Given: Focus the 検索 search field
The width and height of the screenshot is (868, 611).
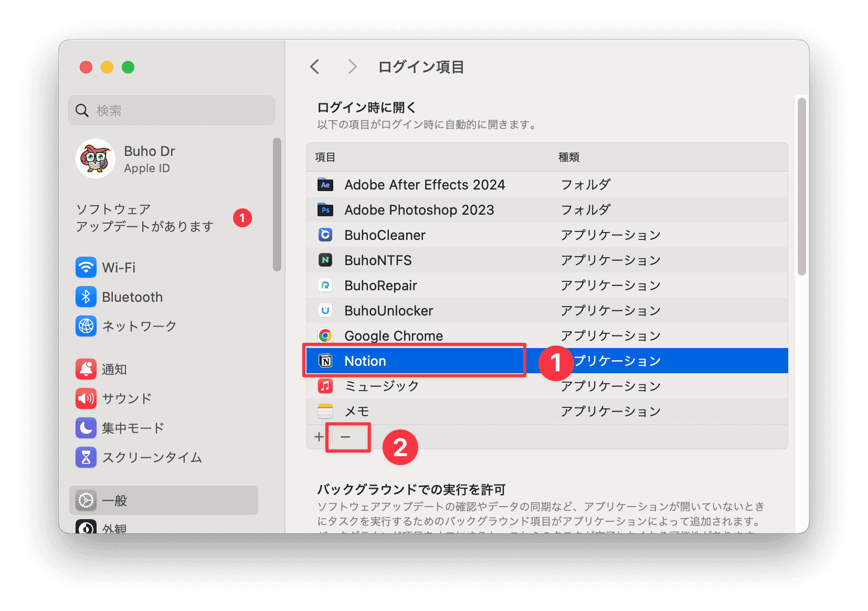Looking at the screenshot, I should click(x=172, y=110).
